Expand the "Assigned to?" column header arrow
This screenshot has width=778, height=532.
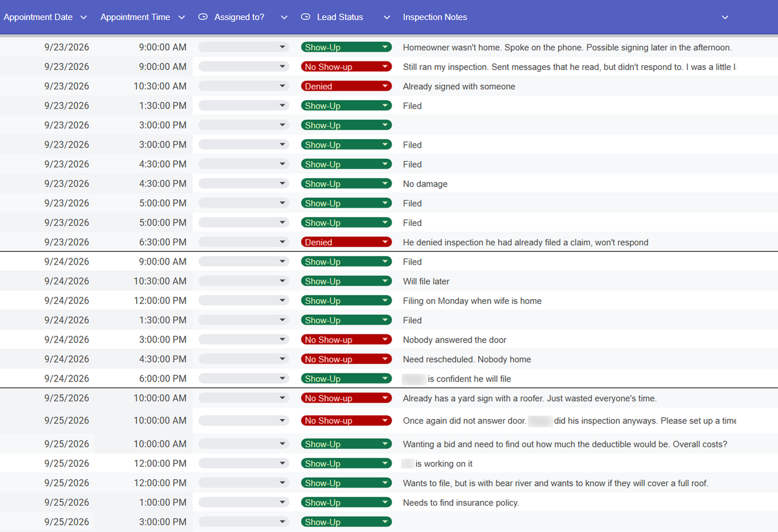(x=284, y=18)
